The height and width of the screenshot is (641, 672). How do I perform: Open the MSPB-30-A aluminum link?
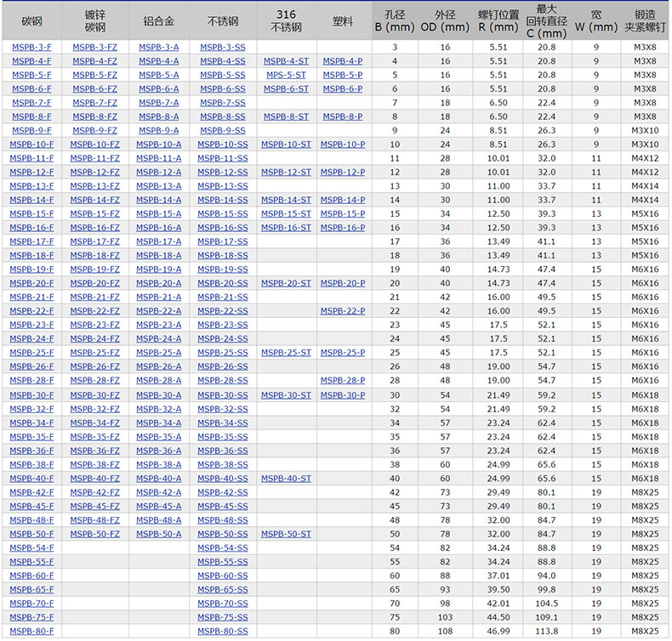pyautogui.click(x=158, y=395)
